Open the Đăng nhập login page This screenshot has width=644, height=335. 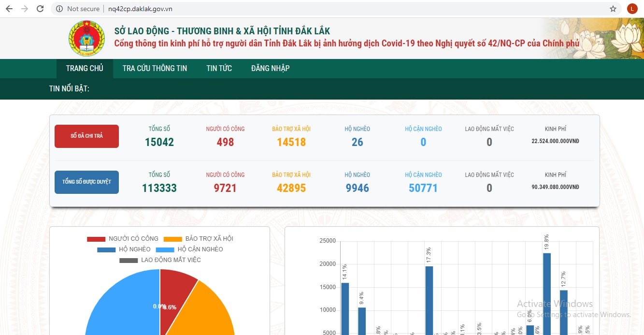point(270,69)
